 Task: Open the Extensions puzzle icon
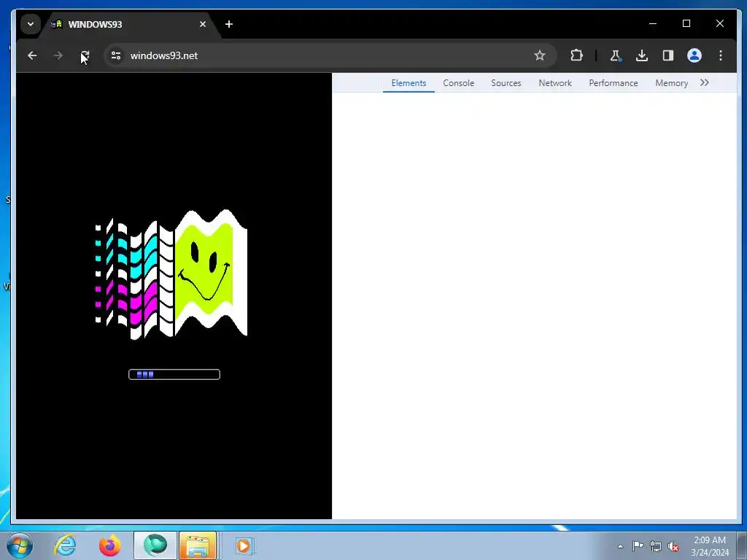(576, 55)
